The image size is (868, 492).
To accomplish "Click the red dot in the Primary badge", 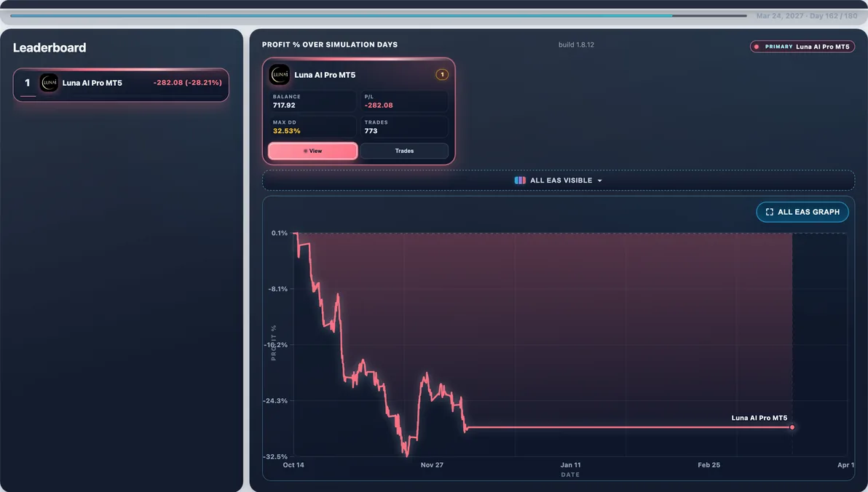I will 757,47.
